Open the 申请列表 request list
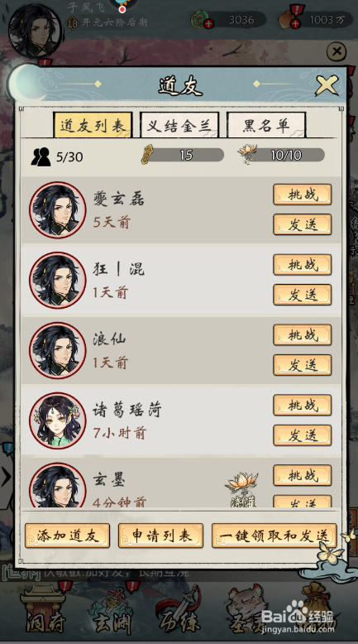 click(160, 536)
